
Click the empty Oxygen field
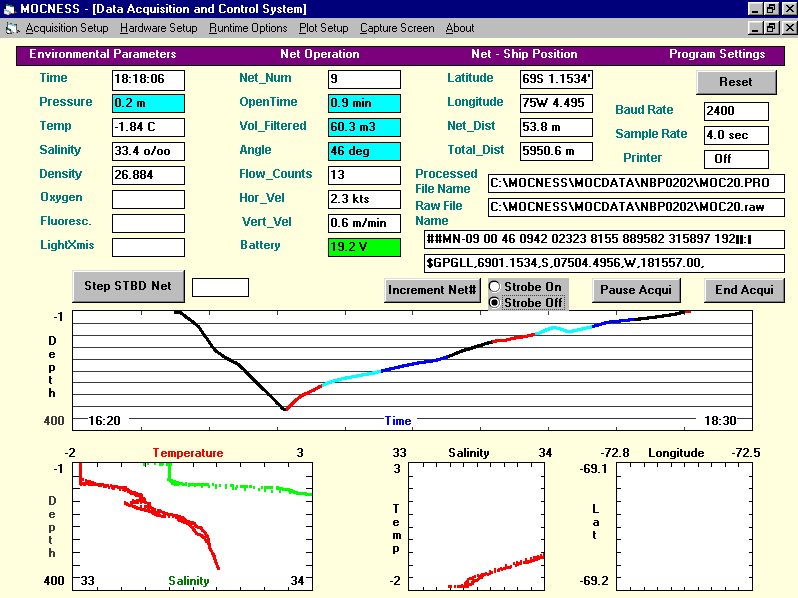click(148, 199)
